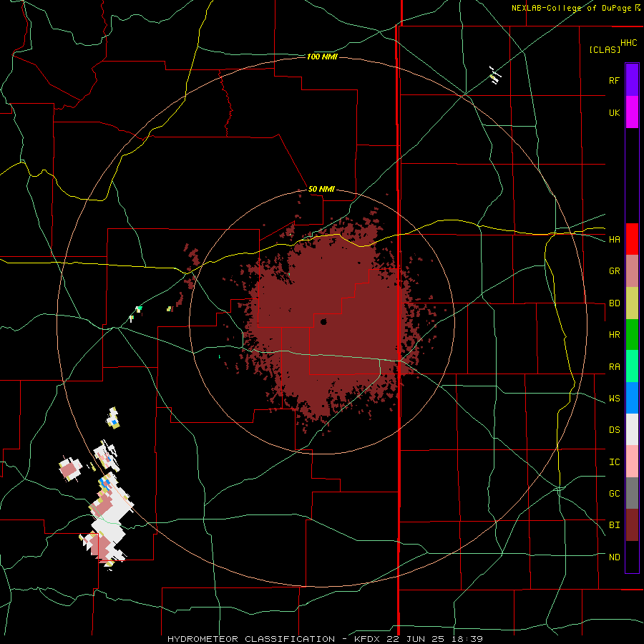This screenshot has height=644, width=644.
Task: Click the 'HR' legend label
Action: point(614,335)
